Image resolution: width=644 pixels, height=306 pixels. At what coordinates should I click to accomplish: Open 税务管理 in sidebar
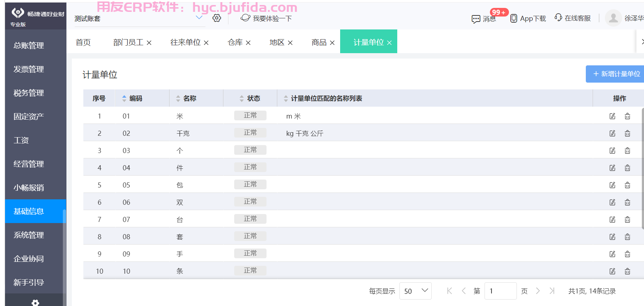36,93
